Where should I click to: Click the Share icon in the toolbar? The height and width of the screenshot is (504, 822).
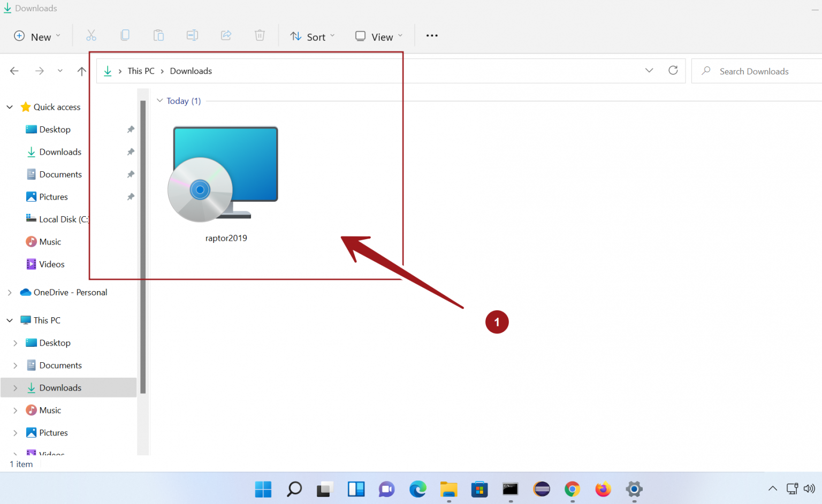click(x=226, y=35)
